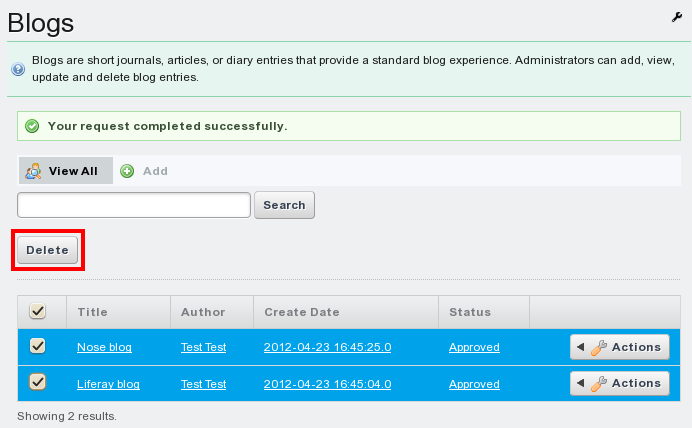Focus the blog search text field
Screen dimensions: 692x428
pos(134,205)
